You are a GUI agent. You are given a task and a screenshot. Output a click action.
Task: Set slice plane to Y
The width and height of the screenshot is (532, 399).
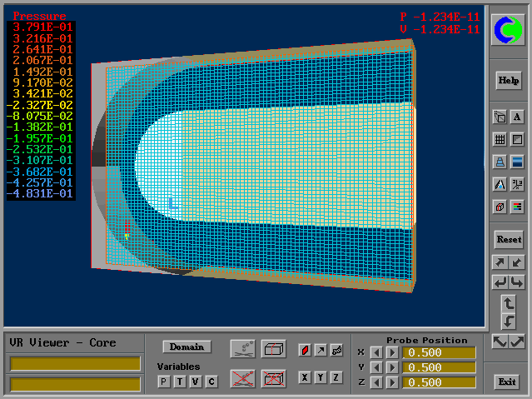click(321, 377)
